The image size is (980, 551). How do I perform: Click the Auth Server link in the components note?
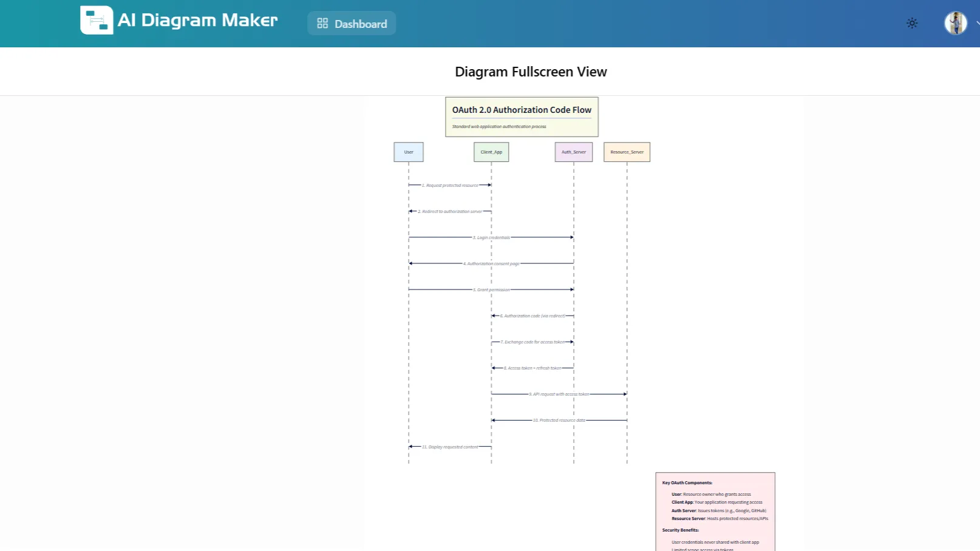682,510
